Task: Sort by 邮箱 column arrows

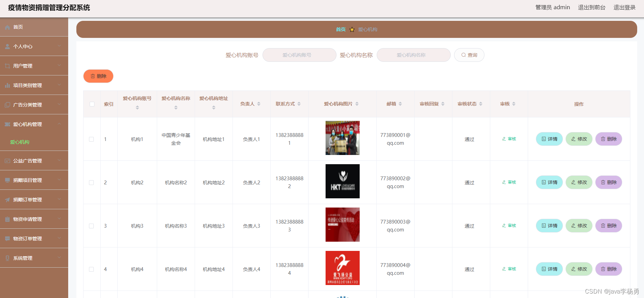Action: coord(400,104)
